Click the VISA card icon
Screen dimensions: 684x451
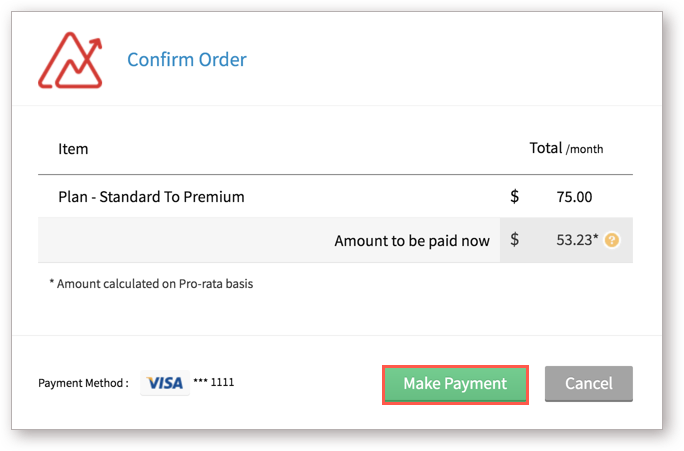click(165, 382)
